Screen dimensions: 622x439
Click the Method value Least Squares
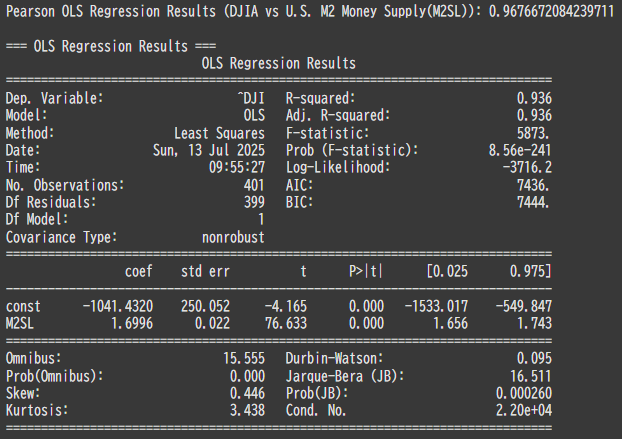(x=219, y=133)
